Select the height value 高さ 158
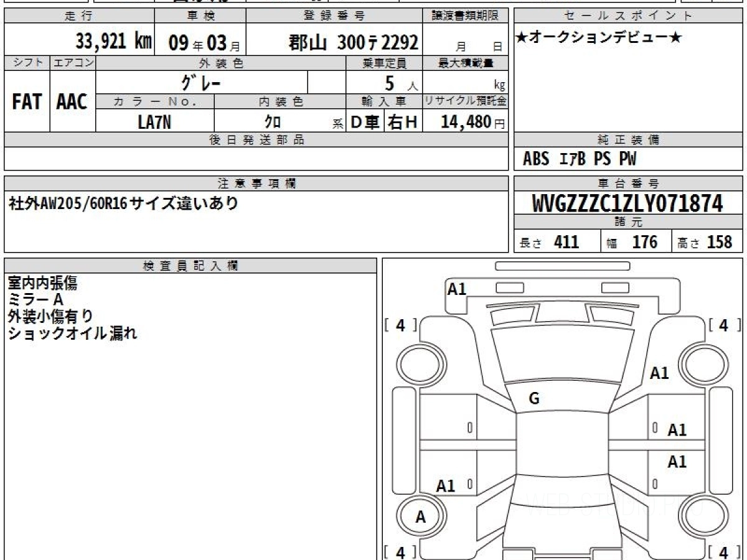 pyautogui.click(x=705, y=242)
